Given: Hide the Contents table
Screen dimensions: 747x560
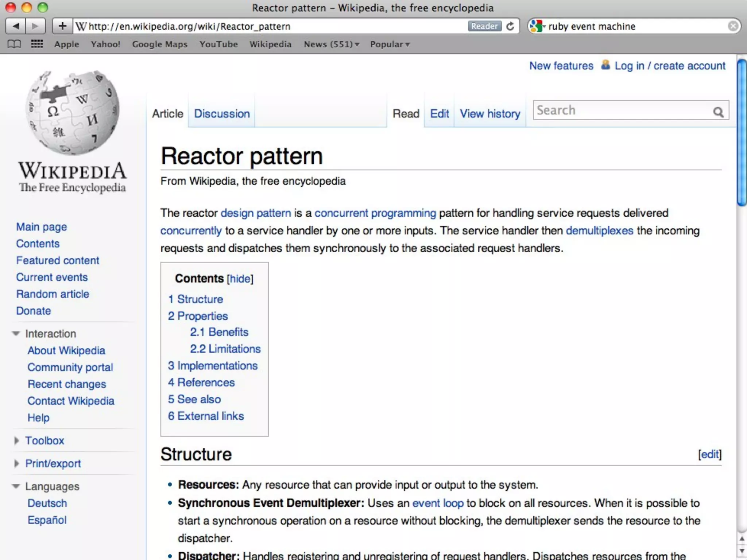Looking at the screenshot, I should pyautogui.click(x=240, y=279).
